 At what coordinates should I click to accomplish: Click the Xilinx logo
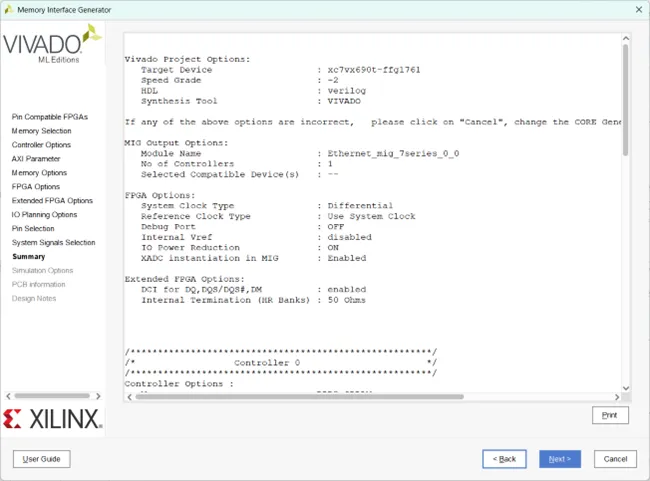[x=52, y=419]
